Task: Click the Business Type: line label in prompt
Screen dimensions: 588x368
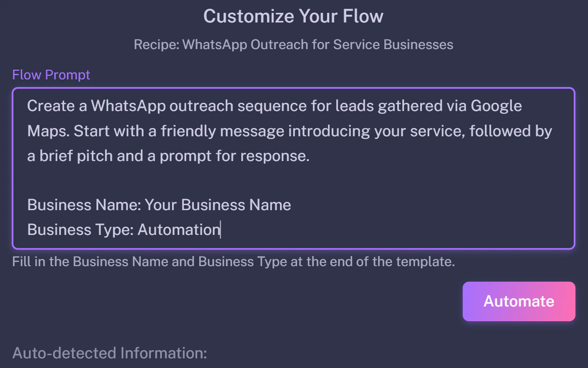Action: [80, 229]
